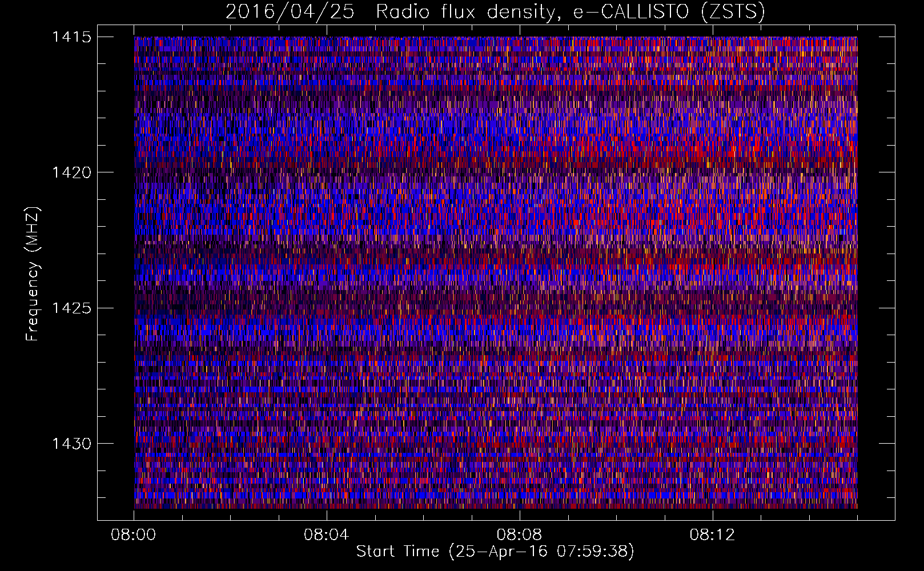This screenshot has height=571, width=924.
Task: Click the 1415 frequency tick label
Action: [x=71, y=37]
